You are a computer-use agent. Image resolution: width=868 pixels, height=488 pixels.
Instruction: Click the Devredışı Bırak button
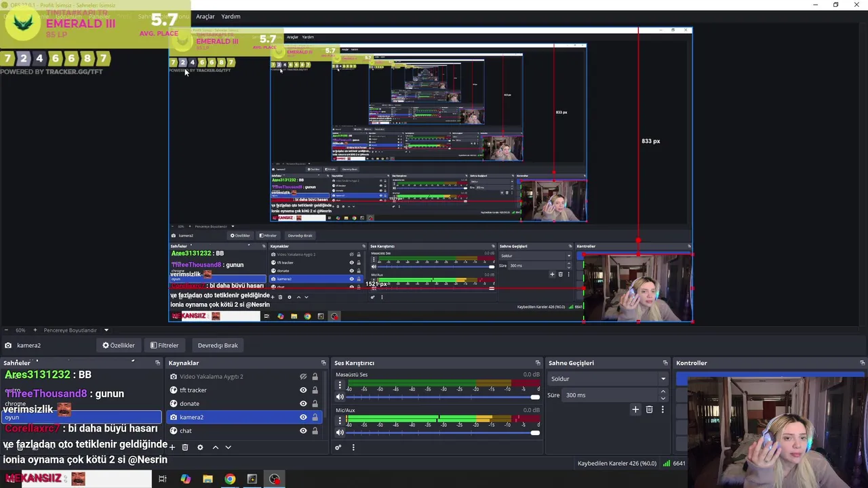point(218,346)
